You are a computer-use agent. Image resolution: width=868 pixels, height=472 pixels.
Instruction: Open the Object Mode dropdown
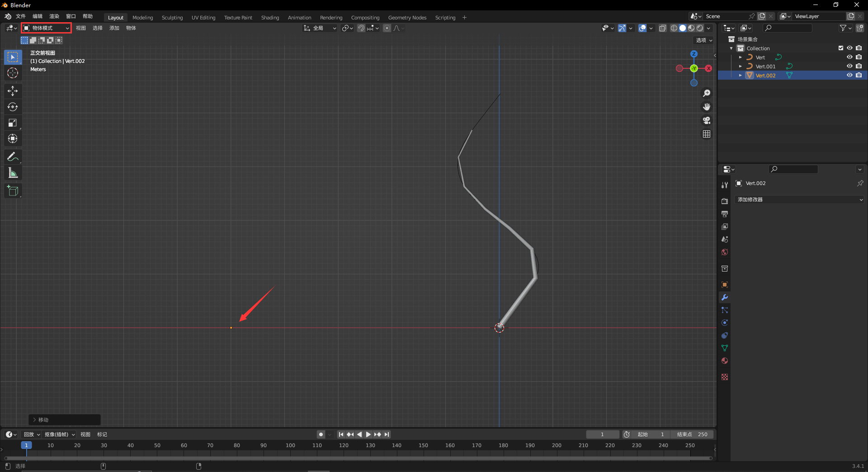(x=47, y=28)
